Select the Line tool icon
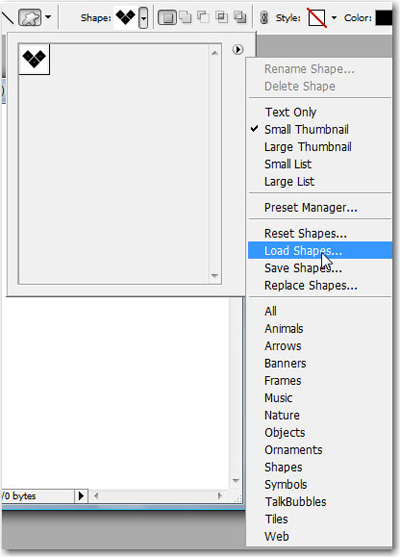The image size is (400, 557). [x=7, y=18]
